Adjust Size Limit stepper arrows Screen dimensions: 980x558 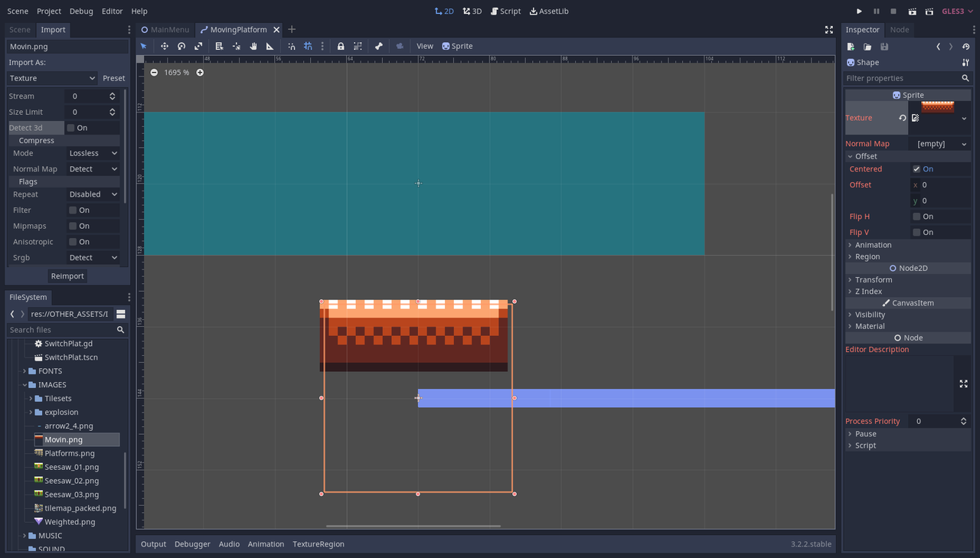pyautogui.click(x=113, y=112)
